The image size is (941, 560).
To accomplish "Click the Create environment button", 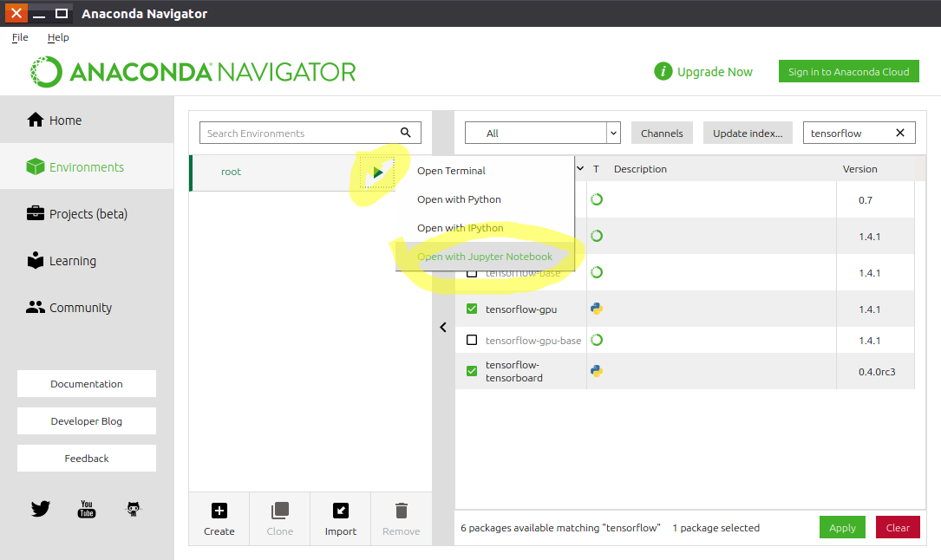I will [219, 519].
